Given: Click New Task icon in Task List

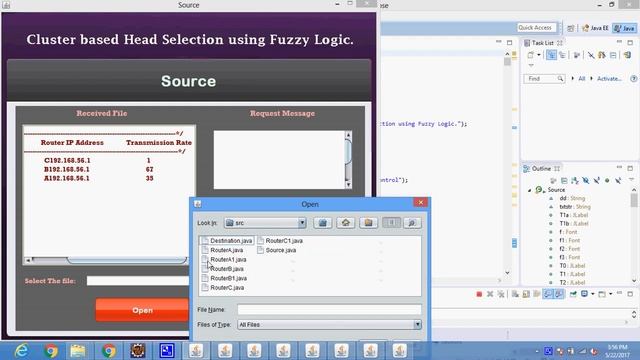Looking at the screenshot, I should 531,55.
